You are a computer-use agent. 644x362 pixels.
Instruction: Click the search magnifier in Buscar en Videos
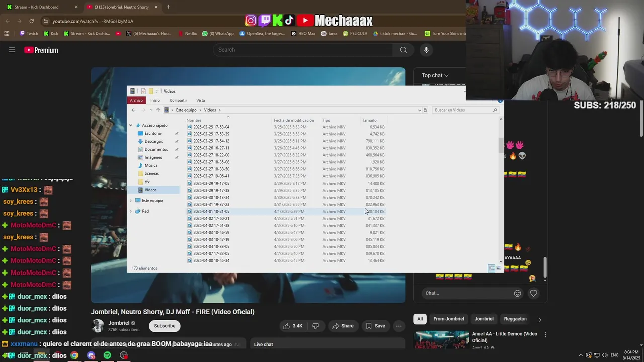click(x=495, y=110)
